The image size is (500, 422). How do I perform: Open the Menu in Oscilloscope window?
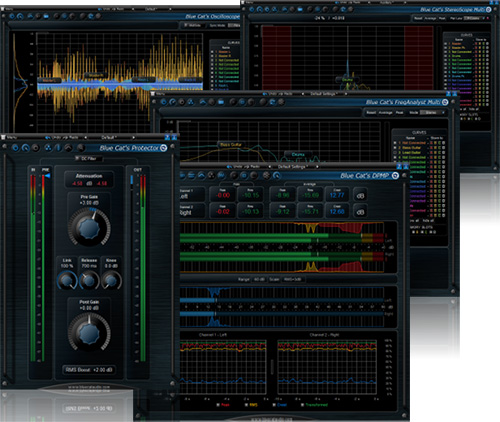(x=7, y=9)
